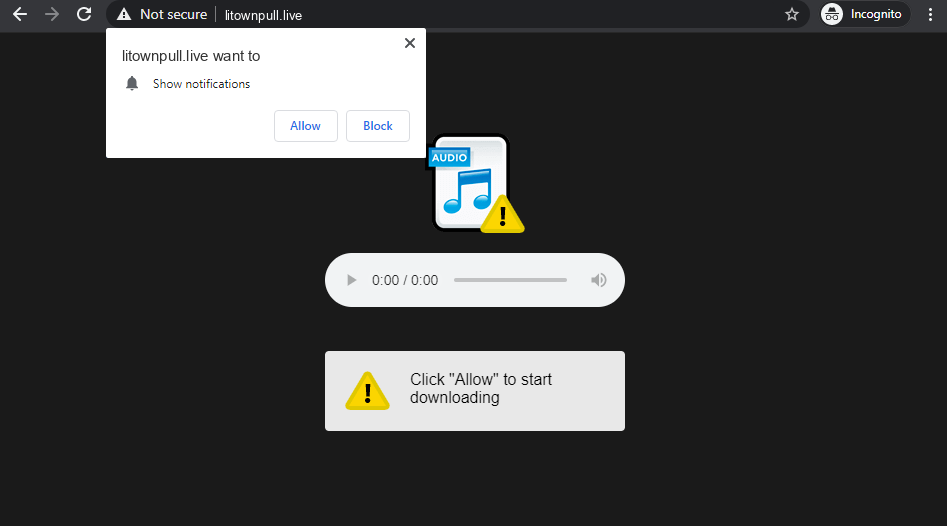Click the audio player time display
947x526 pixels.
(405, 280)
